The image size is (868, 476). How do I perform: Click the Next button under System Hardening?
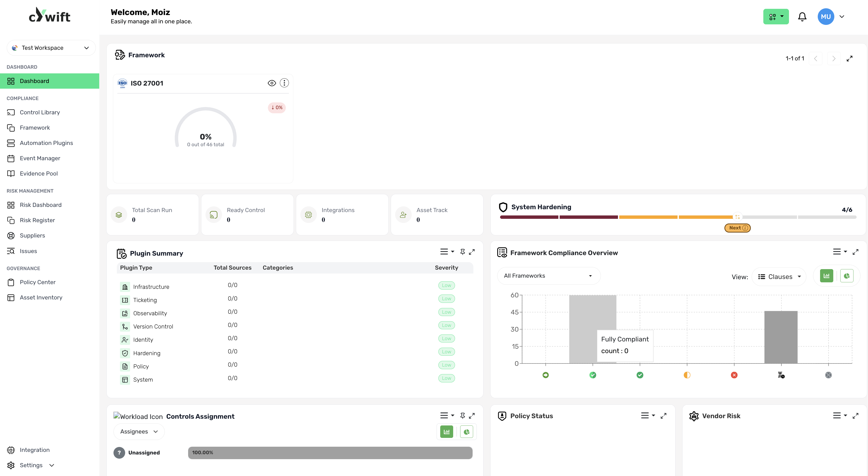point(737,228)
